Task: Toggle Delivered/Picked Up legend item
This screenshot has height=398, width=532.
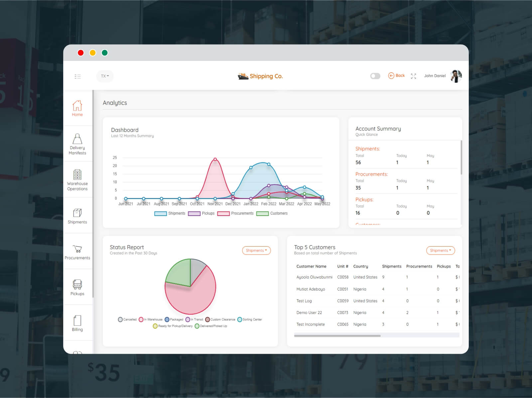Action: [211, 326]
